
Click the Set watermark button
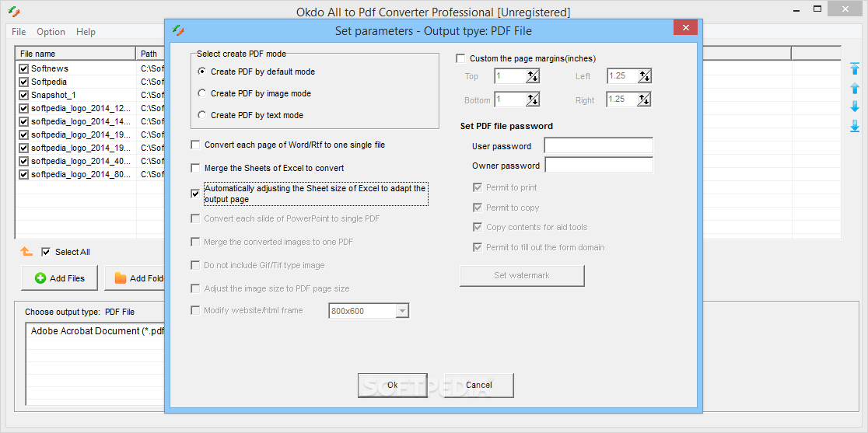click(522, 275)
